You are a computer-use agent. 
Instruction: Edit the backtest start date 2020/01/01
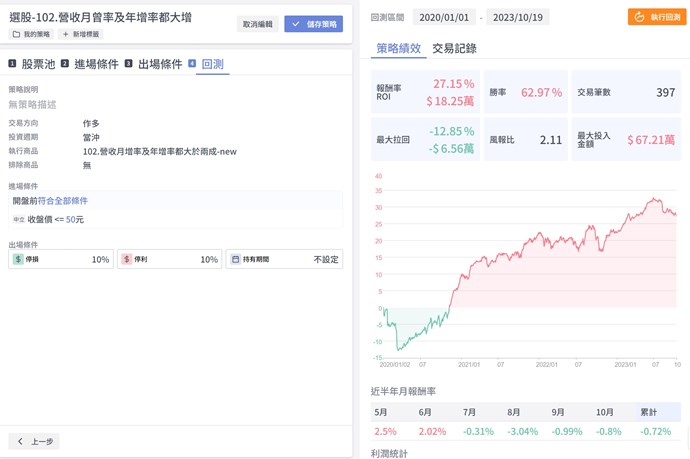point(443,18)
